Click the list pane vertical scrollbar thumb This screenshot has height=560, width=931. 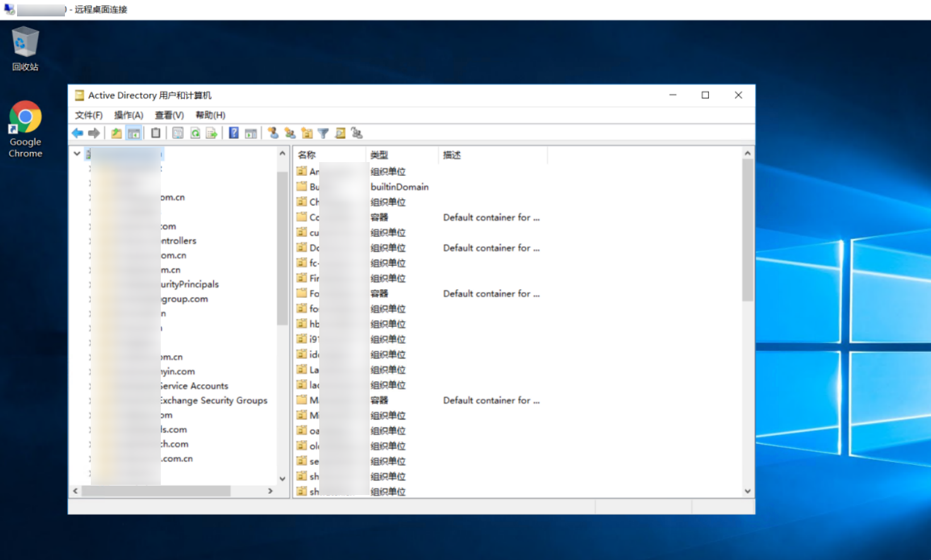click(x=747, y=230)
